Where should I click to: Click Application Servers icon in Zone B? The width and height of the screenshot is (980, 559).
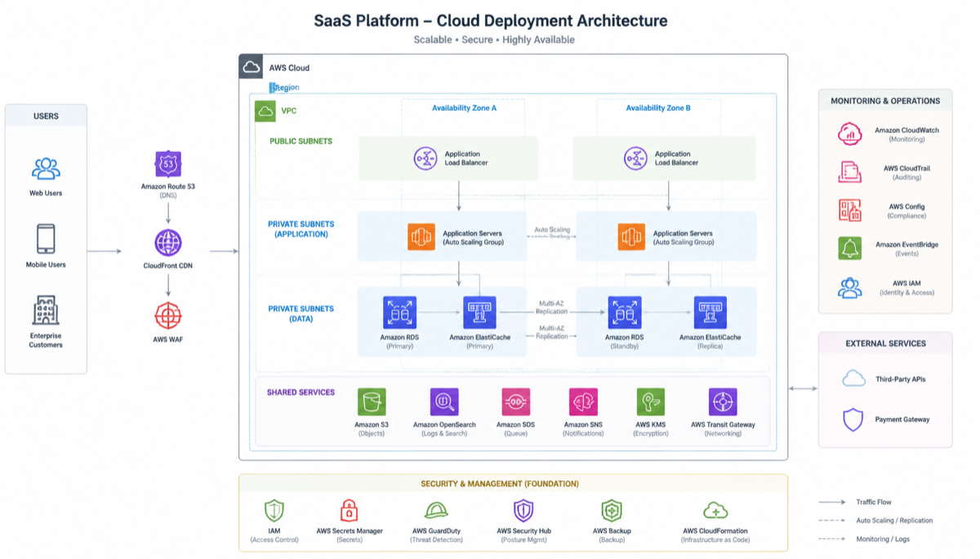(631, 237)
